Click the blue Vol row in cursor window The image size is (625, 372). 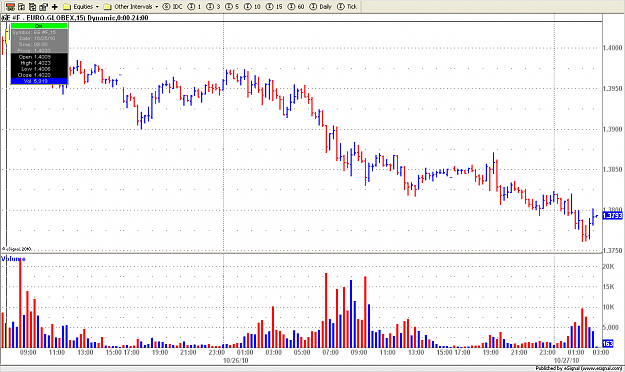coord(39,81)
